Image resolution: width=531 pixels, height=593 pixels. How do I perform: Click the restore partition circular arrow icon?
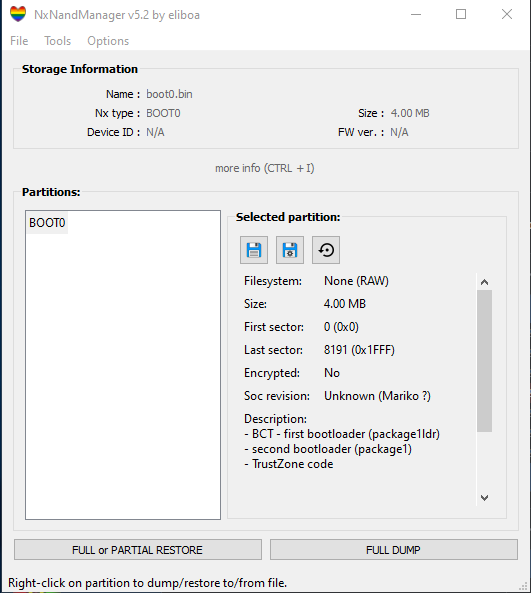[x=326, y=250]
